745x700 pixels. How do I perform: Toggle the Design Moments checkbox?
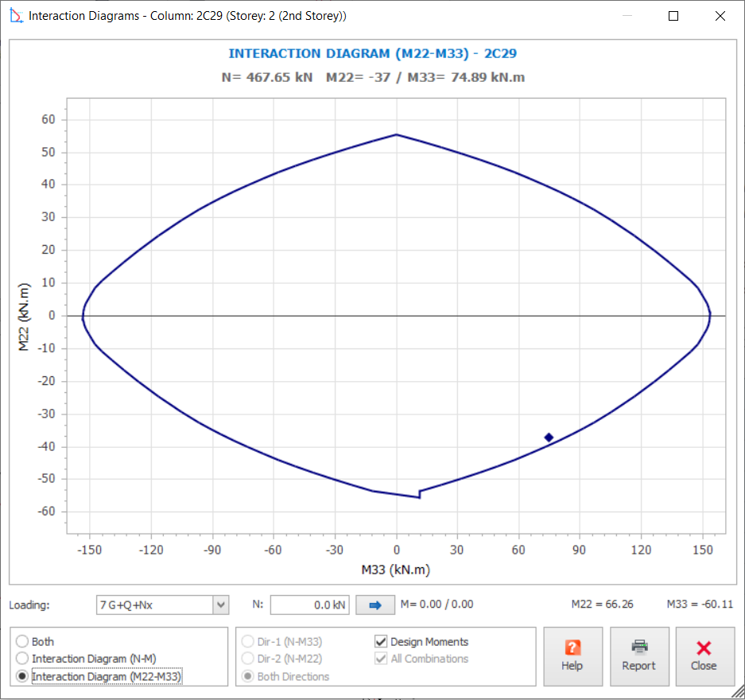381,641
